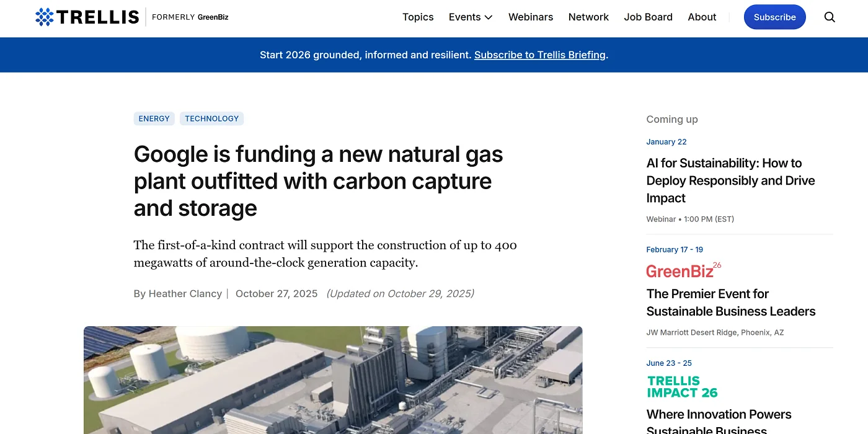Viewport: 868px width, 434px height.
Task: Open the search magnifier icon
Action: [830, 17]
